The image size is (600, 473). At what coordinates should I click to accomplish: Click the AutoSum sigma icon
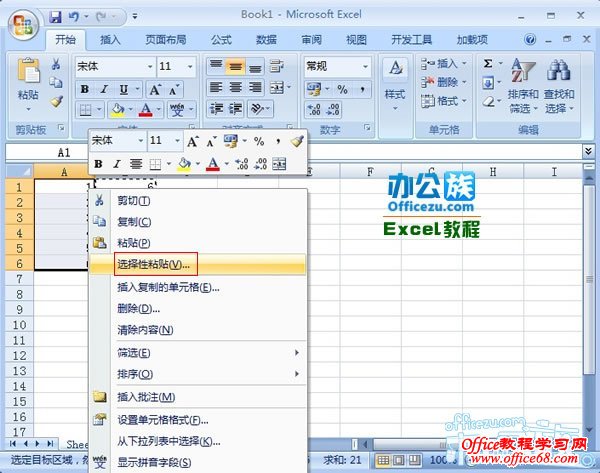click(488, 64)
